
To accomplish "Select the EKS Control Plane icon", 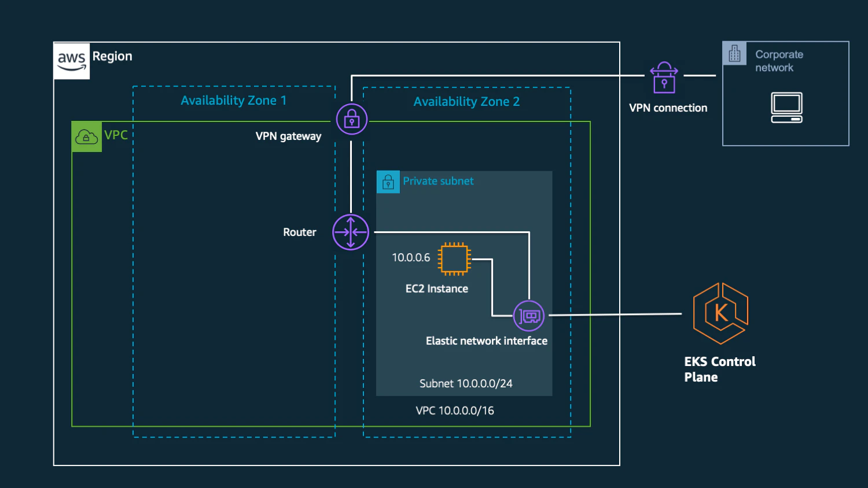I will 720,313.
